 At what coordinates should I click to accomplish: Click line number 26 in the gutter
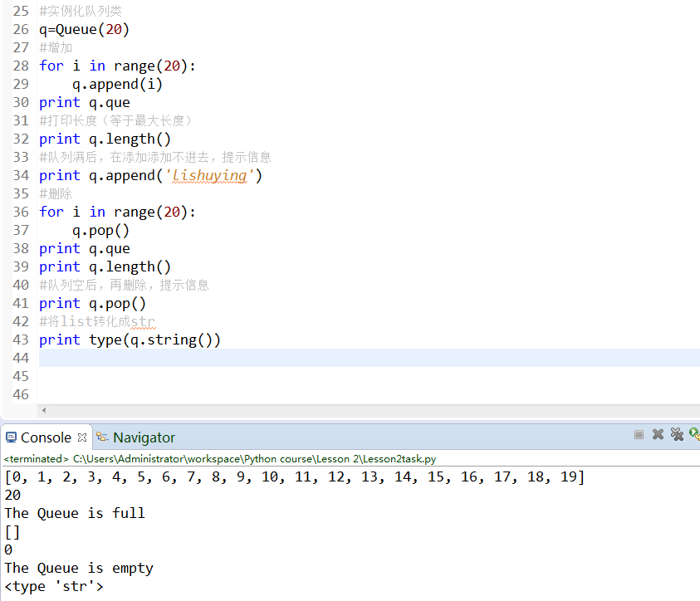21,29
